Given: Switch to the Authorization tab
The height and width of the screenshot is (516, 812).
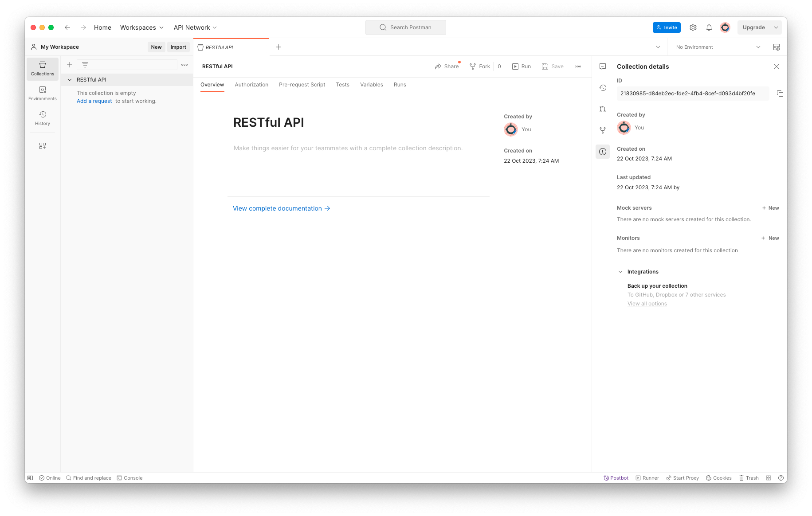Looking at the screenshot, I should pyautogui.click(x=251, y=85).
